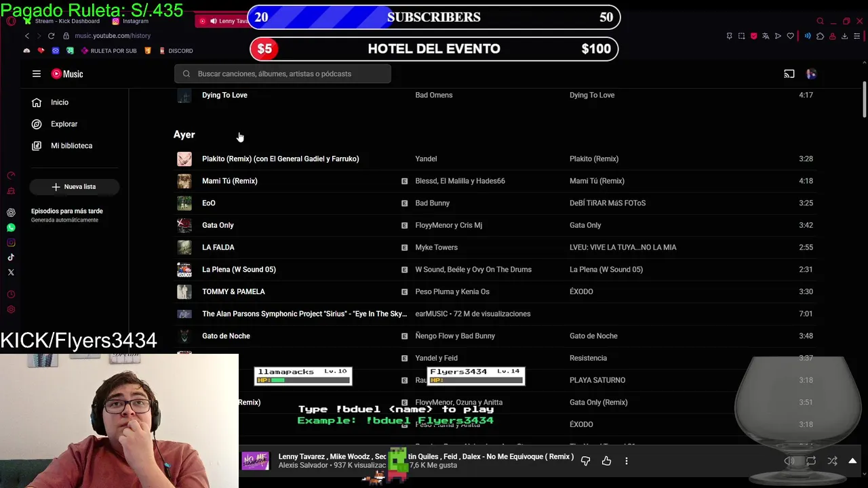Open browser easy setup menu icon
Screen dimensions: 868x488
click(x=858, y=36)
